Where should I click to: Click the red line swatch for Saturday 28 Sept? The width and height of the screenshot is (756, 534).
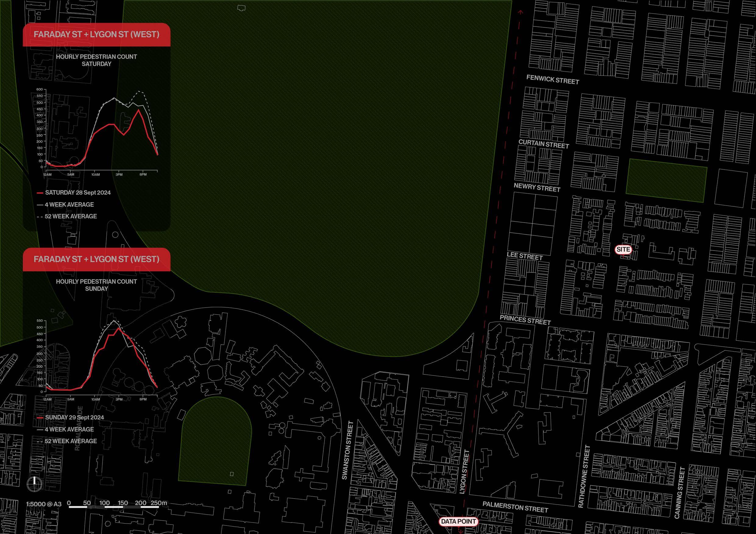(x=40, y=193)
